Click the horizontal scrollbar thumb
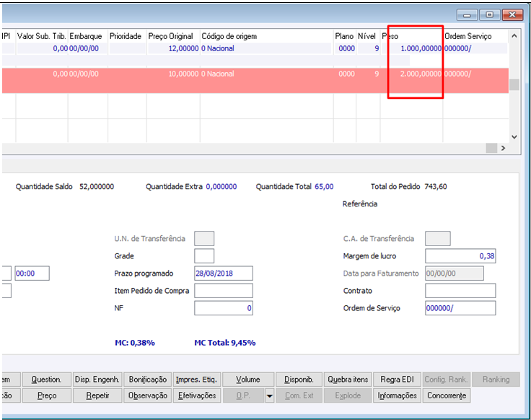This screenshot has height=420, width=531. pos(491,148)
